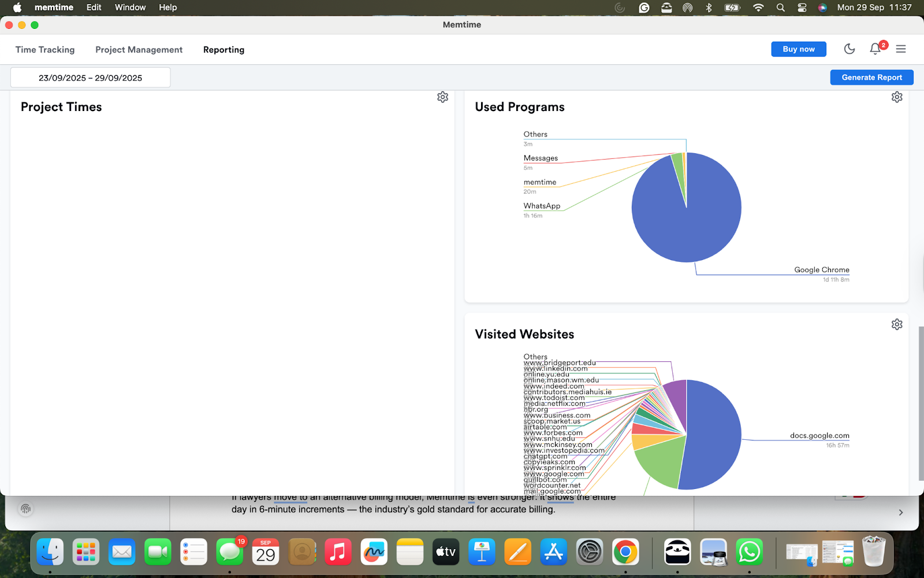The image size is (924, 578).
Task: Open the memtime app menu
Action: click(54, 8)
